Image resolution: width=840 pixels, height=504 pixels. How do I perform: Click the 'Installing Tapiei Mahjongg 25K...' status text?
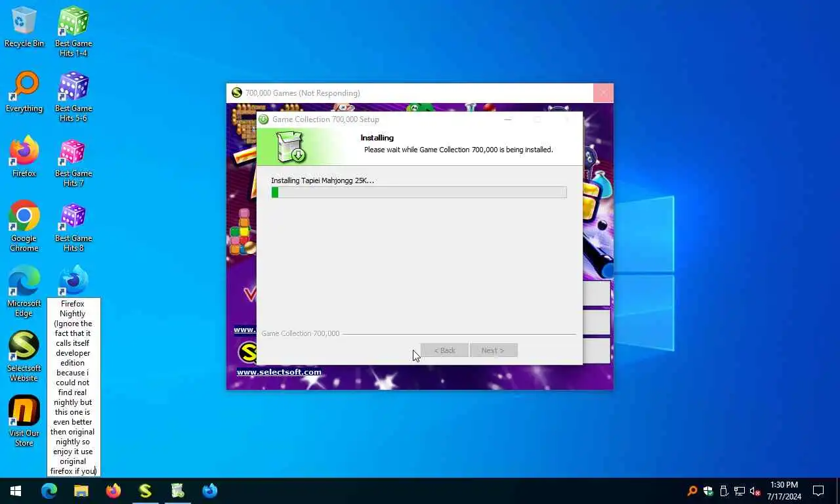322,180
